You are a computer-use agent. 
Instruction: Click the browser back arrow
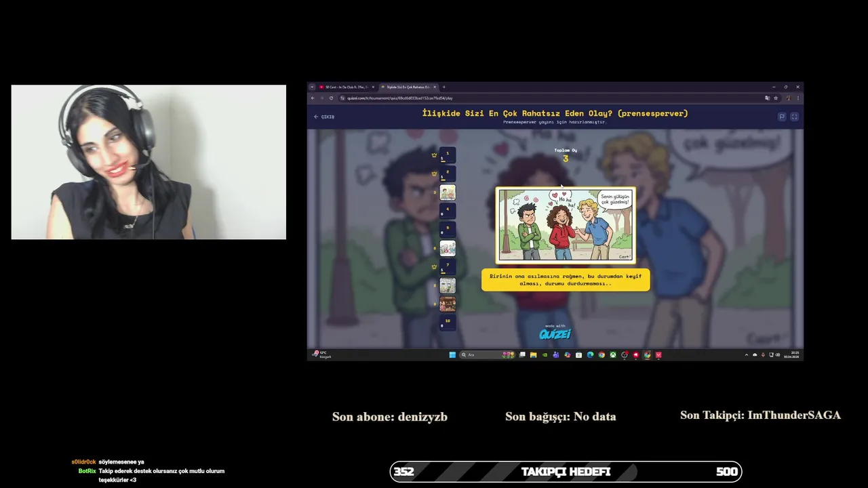tap(313, 98)
